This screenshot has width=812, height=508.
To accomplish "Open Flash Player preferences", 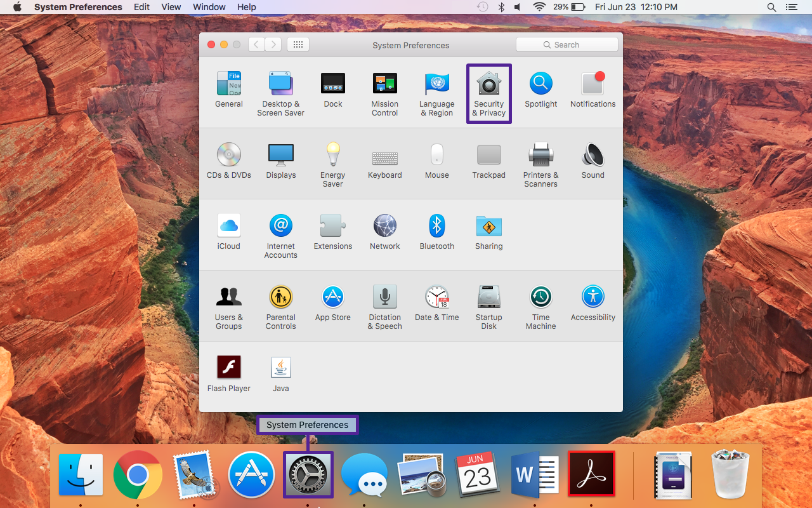I will [229, 375].
